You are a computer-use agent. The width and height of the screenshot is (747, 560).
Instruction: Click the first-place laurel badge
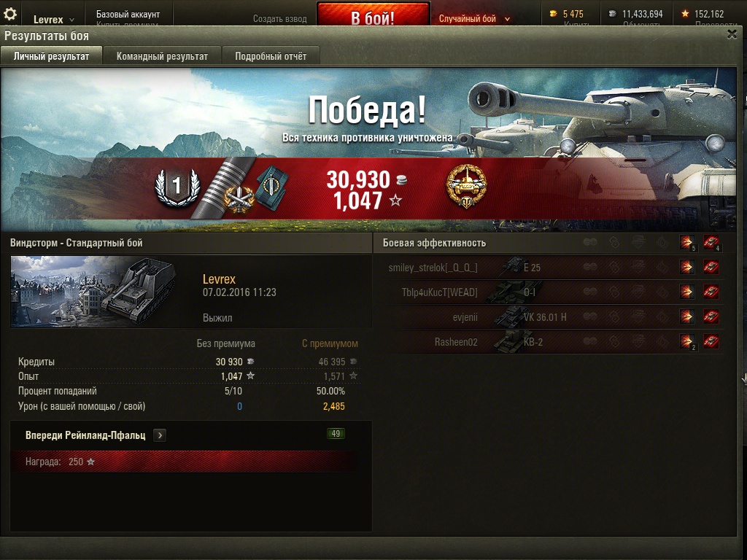click(177, 187)
